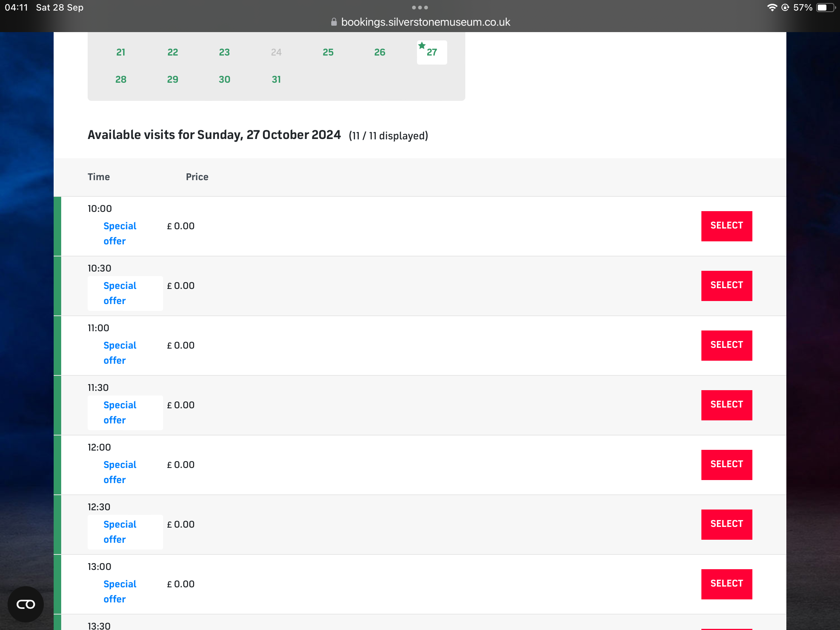Tap the orientation lock status icon
Image resolution: width=840 pixels, height=630 pixels.
click(785, 8)
